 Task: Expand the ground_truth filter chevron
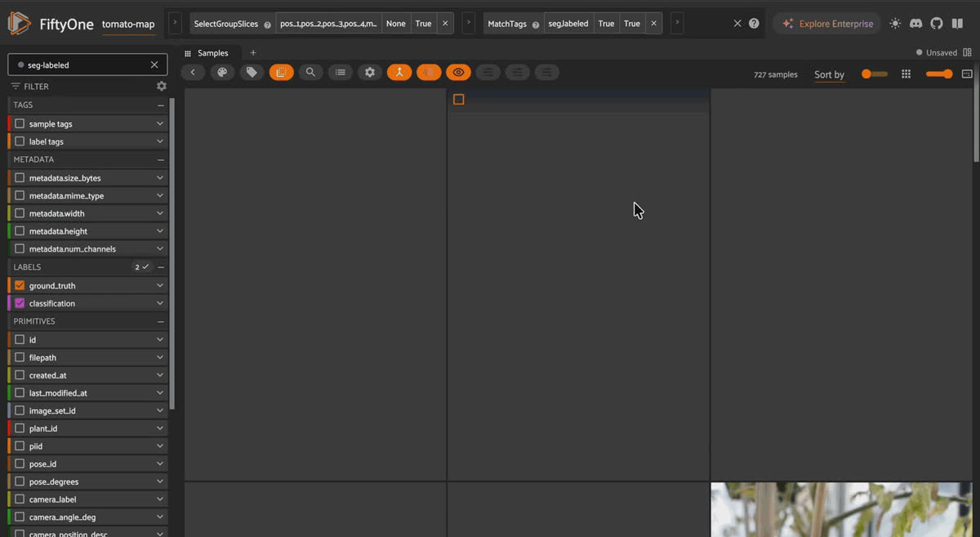coord(160,286)
